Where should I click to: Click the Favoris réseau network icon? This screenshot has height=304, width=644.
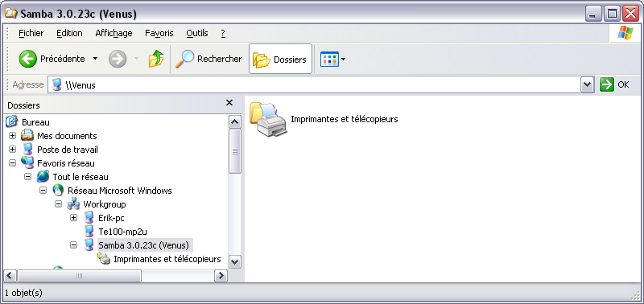tap(27, 162)
